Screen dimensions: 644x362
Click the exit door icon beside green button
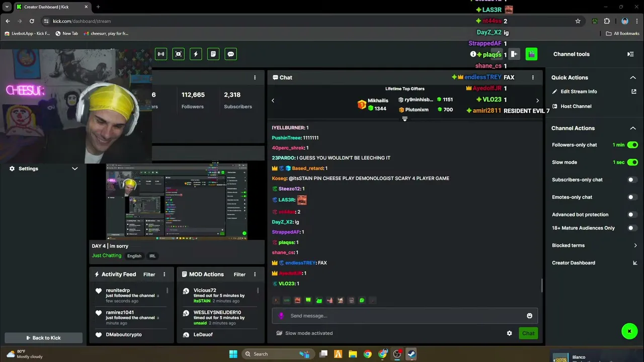coord(514,54)
